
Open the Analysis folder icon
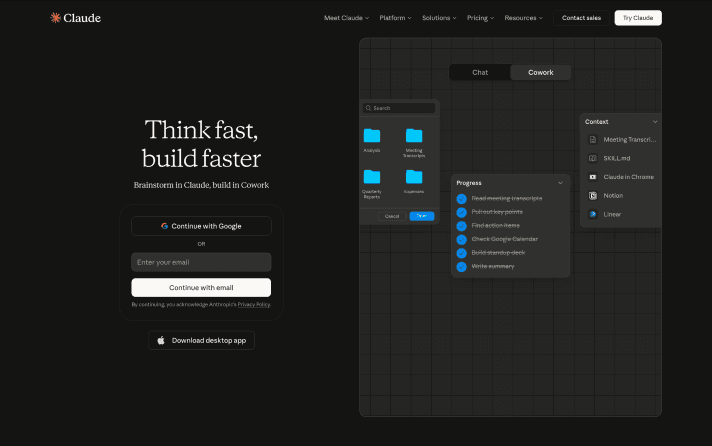(x=372, y=135)
